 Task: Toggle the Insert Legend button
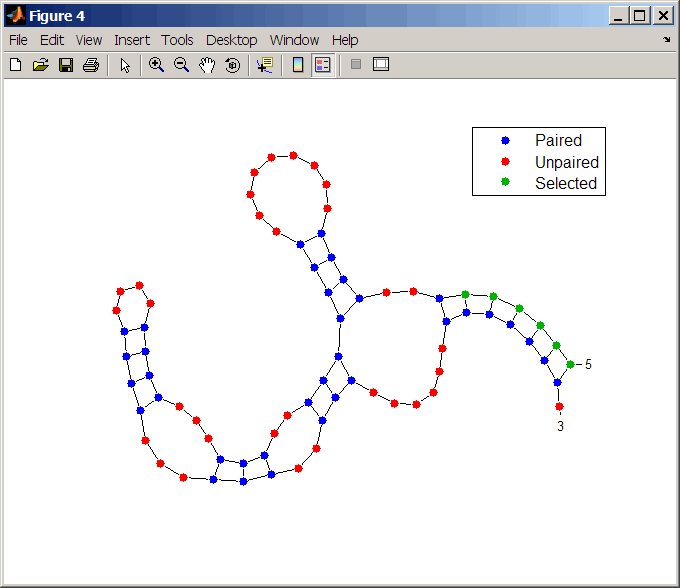[x=323, y=65]
